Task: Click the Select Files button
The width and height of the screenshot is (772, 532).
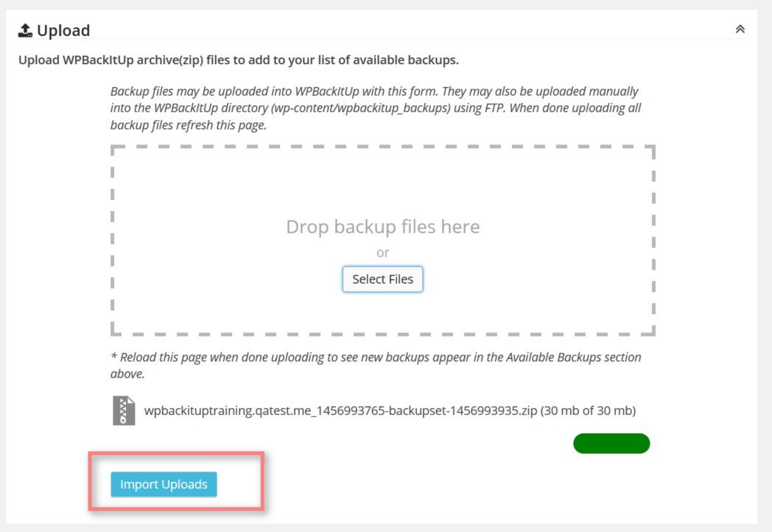Action: pos(382,279)
